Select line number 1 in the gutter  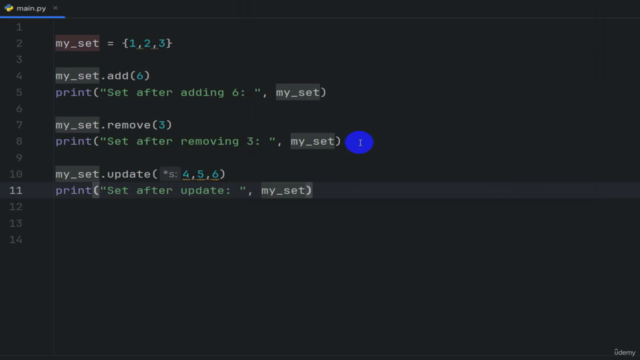(x=19, y=27)
